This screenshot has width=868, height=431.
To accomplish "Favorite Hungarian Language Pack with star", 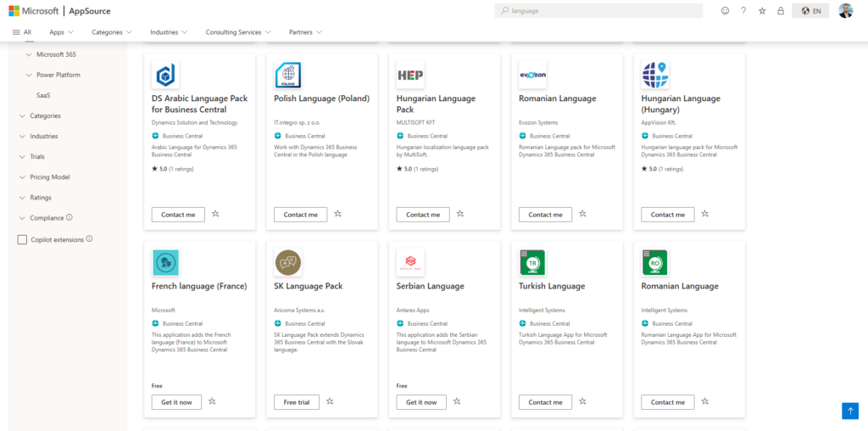I will 460,214.
